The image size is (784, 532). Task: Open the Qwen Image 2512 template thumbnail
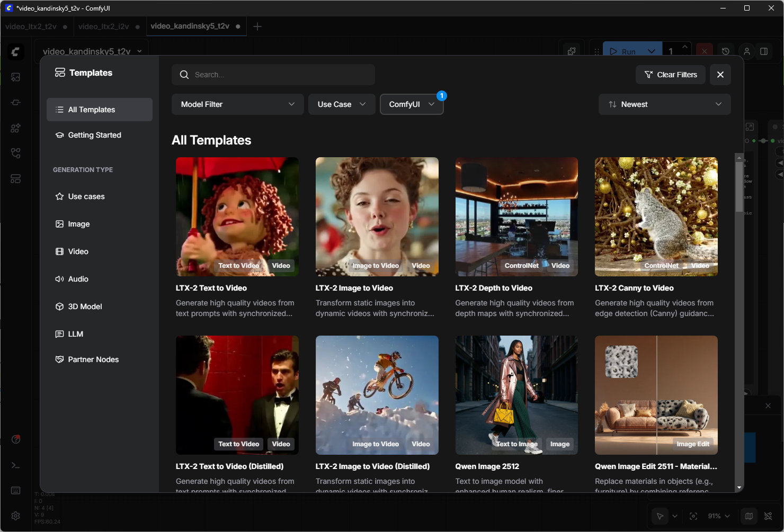coord(516,395)
